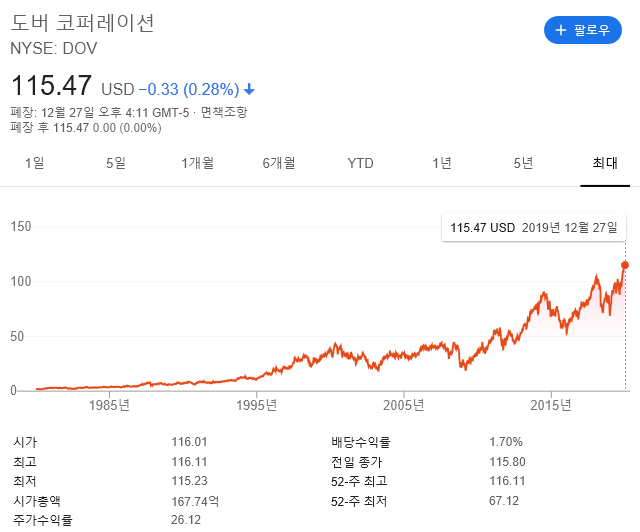
Task: Click the 1985년 axis label
Action: 109,405
